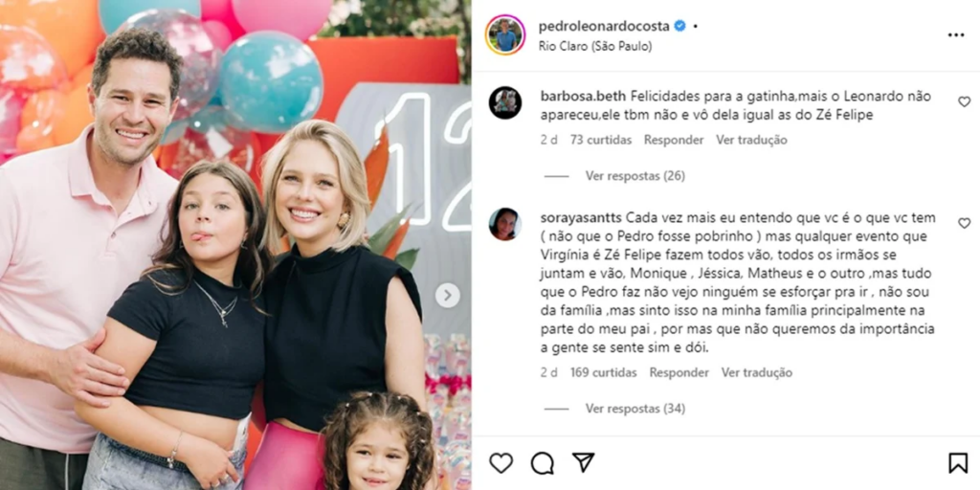This screenshot has width=980, height=490.
Task: Open pedroleonardocosta profile avatar story
Action: (x=505, y=35)
